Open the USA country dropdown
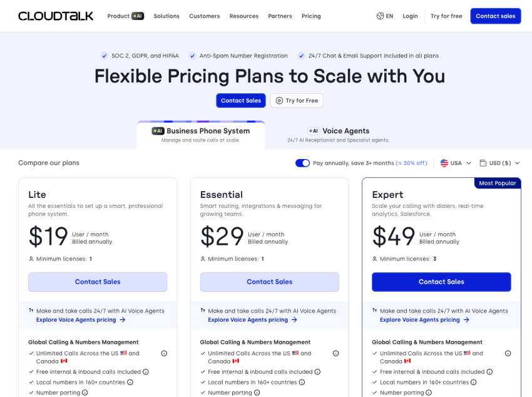This screenshot has height=397, width=532. [455, 163]
